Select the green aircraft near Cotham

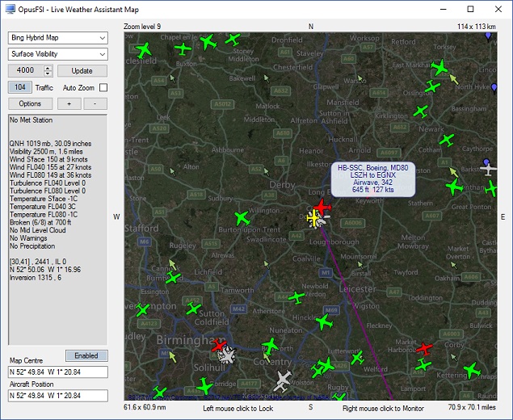tap(447, 140)
